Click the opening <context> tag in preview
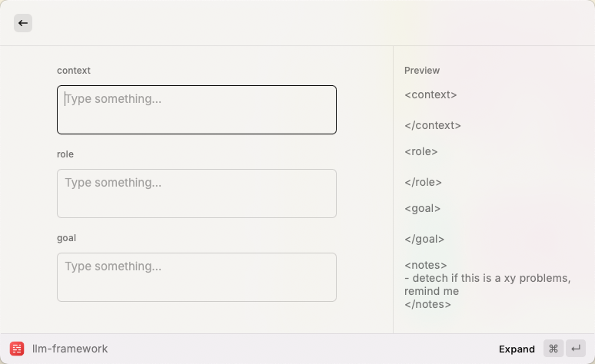The width and height of the screenshot is (595, 364). [430, 94]
